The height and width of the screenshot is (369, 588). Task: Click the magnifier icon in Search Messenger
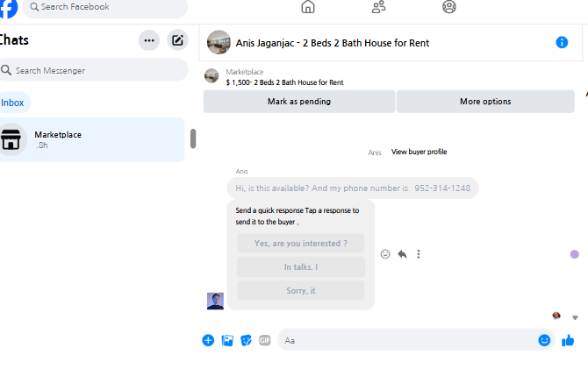click(6, 70)
